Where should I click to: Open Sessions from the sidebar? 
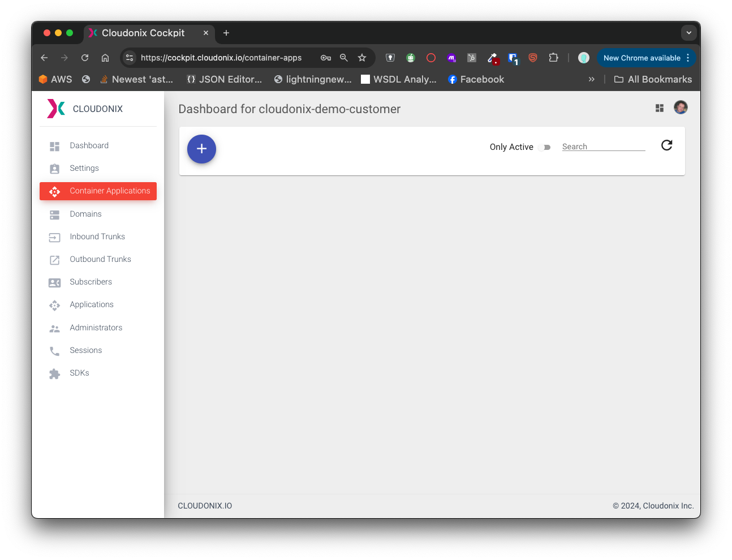click(86, 351)
